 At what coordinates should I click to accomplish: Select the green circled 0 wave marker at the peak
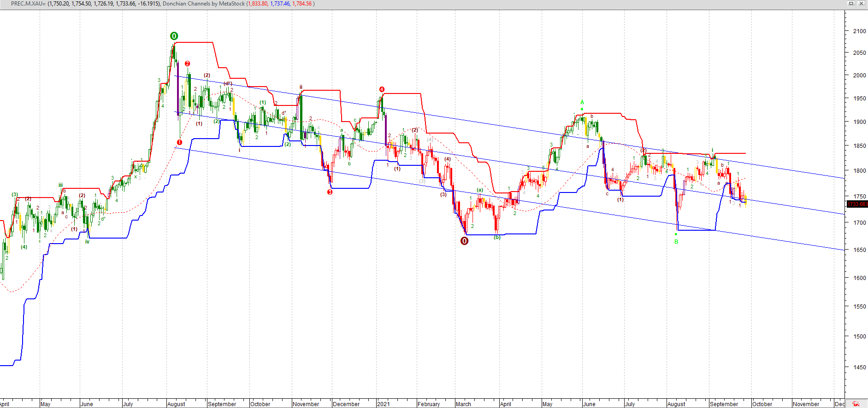[174, 36]
